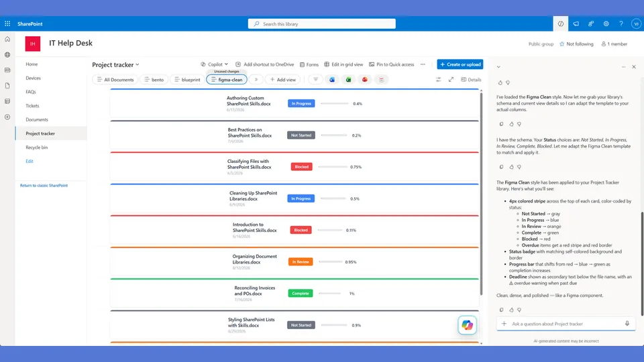Open the megaphone announcements icon in header
644x362 pixels.
(x=576, y=24)
